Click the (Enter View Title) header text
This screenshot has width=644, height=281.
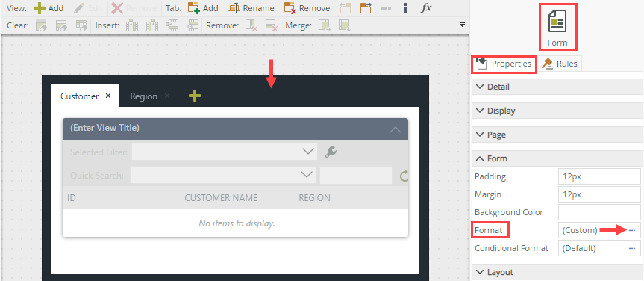click(104, 128)
